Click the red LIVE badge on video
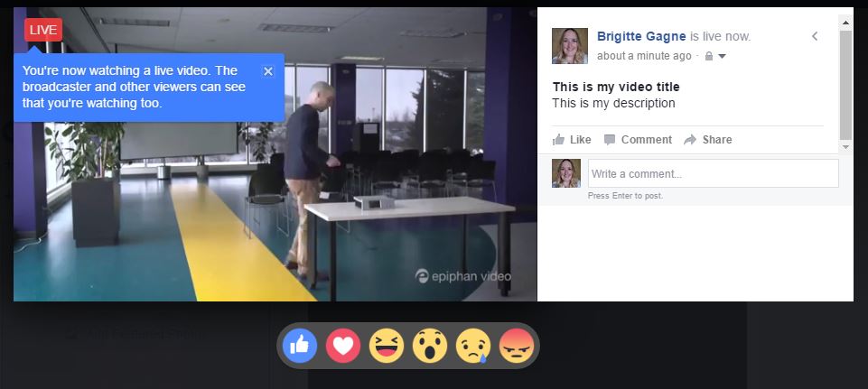868x389 pixels. coord(43,30)
